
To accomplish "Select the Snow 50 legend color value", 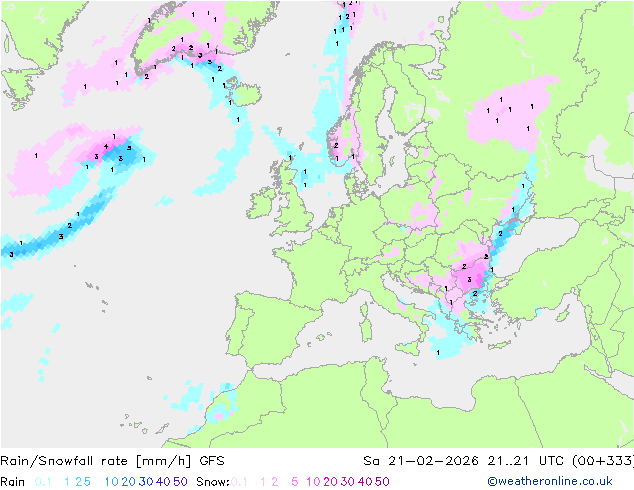I will pyautogui.click(x=382, y=482).
